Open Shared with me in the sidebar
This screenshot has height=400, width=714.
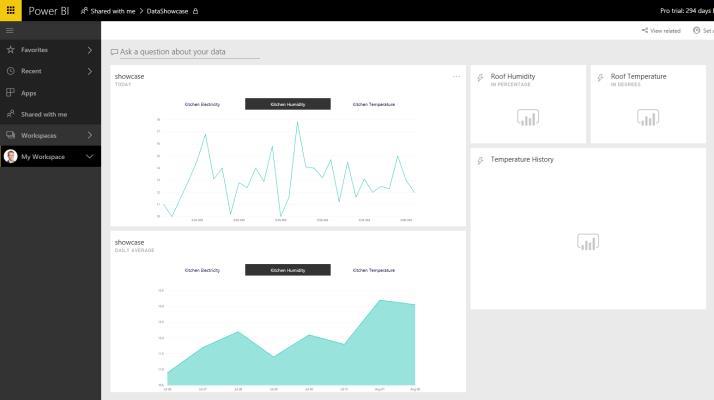[51, 114]
